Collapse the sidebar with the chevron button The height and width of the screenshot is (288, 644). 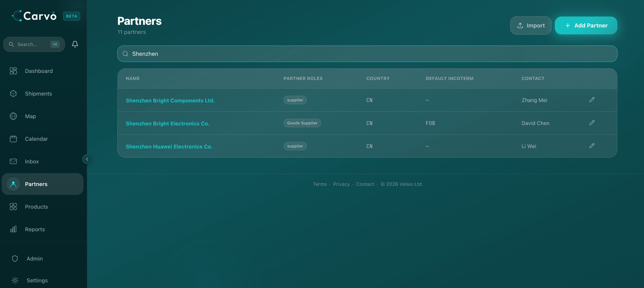click(87, 159)
